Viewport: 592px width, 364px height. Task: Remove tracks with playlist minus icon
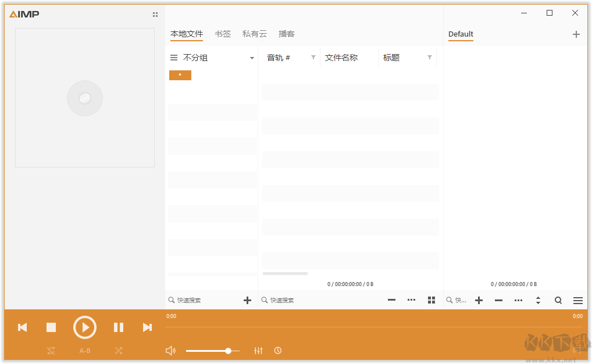498,301
